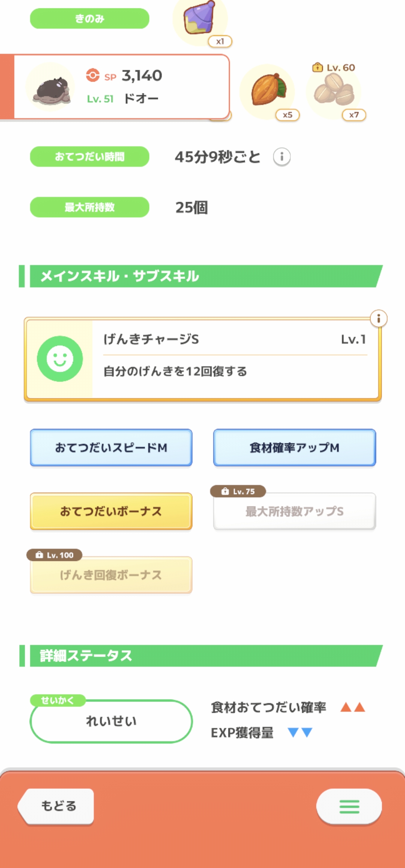Tap locked げんき回復ボーナス skill
The image size is (405, 868).
point(111,575)
